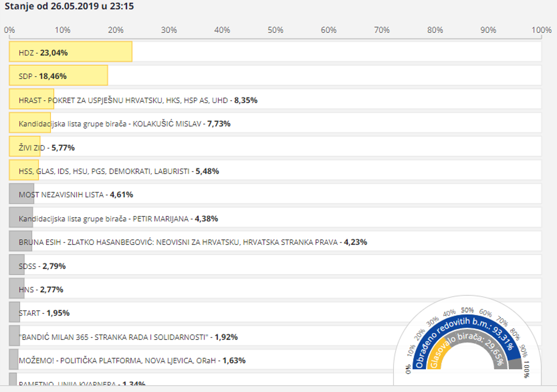Viewport: 557px width, 392px height.
Task: Select the START 1,95% result row
Action: tap(44, 313)
